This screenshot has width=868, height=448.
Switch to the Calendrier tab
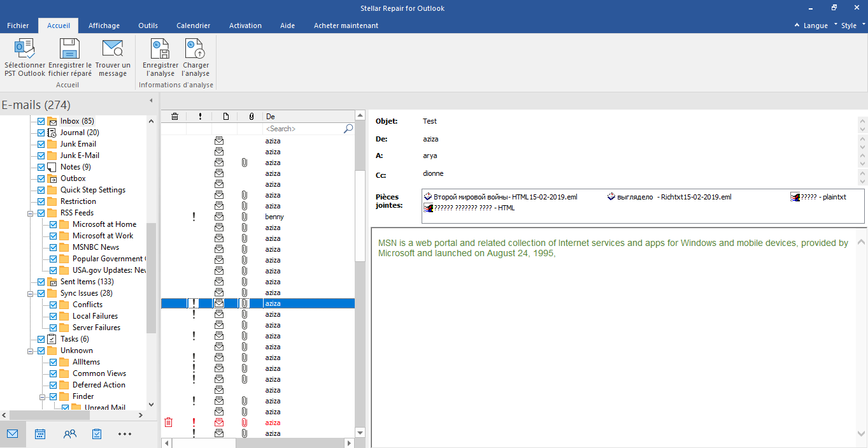(194, 25)
